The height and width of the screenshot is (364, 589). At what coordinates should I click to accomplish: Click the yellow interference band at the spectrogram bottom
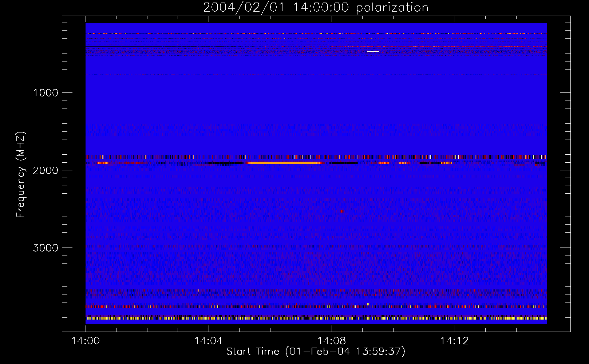[x=316, y=318]
